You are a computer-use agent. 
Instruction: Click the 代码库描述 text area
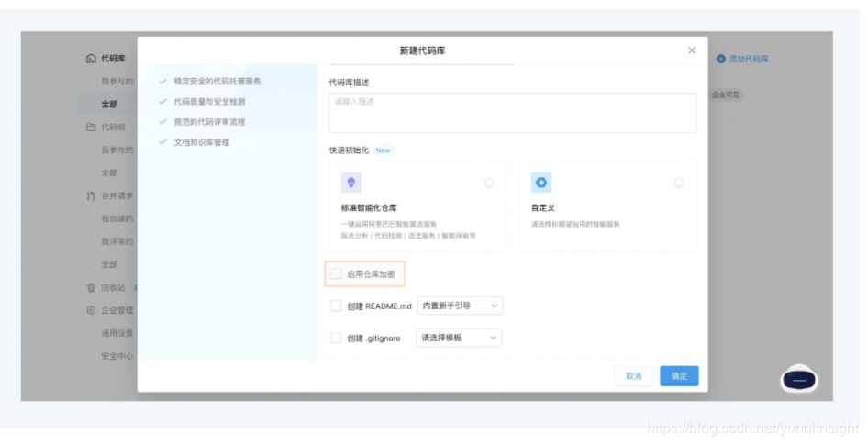point(513,112)
